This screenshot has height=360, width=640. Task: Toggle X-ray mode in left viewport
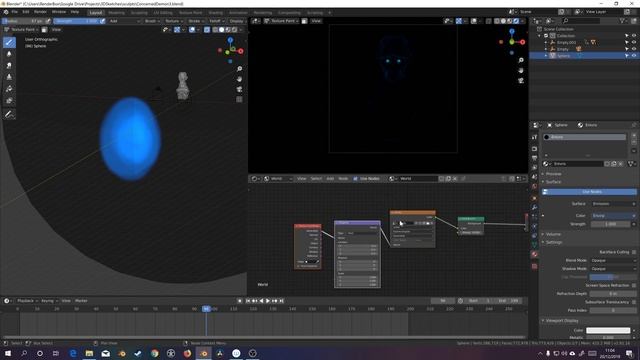[207, 29]
